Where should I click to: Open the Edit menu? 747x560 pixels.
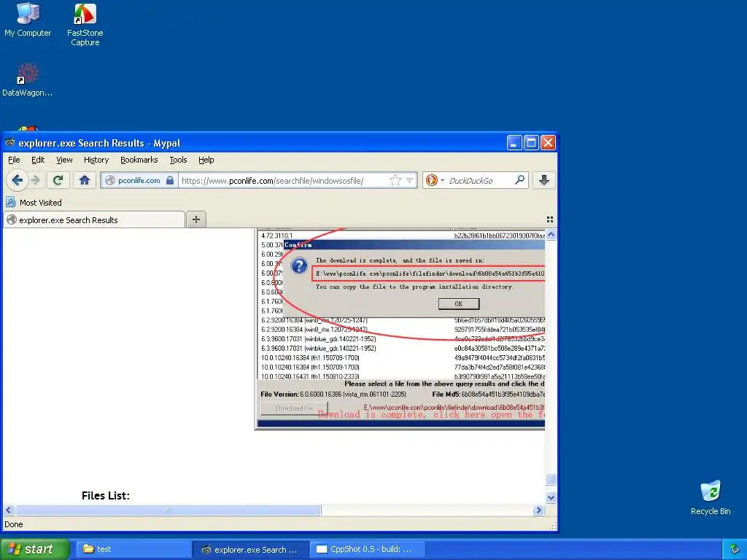pyautogui.click(x=38, y=160)
